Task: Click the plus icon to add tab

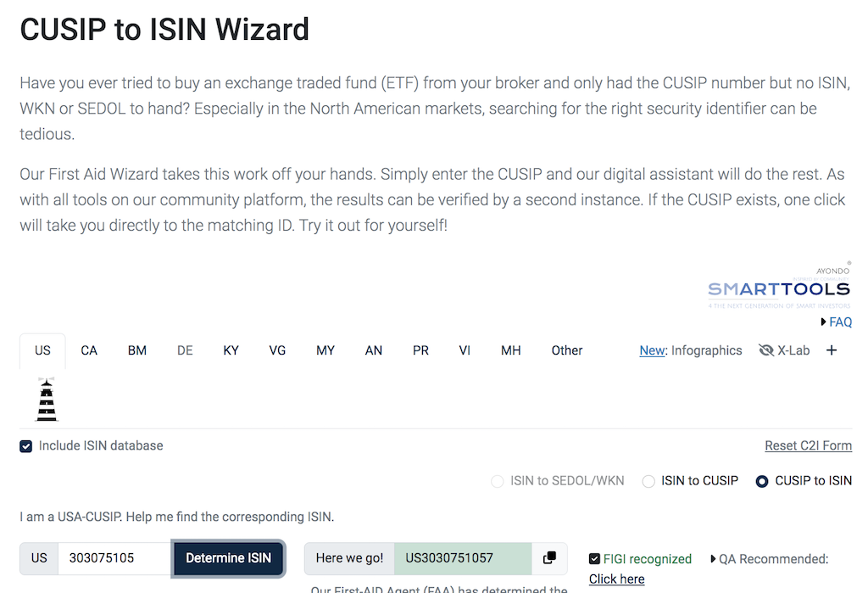Action: [831, 350]
